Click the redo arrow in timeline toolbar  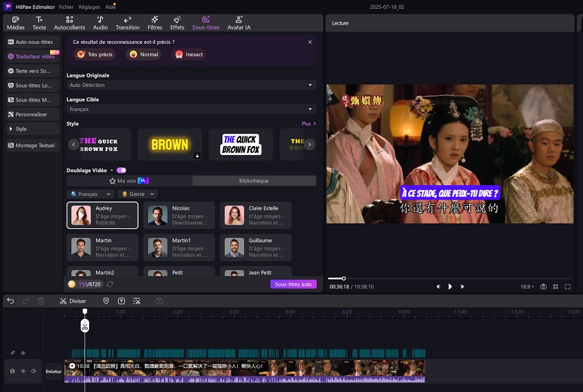(25, 301)
